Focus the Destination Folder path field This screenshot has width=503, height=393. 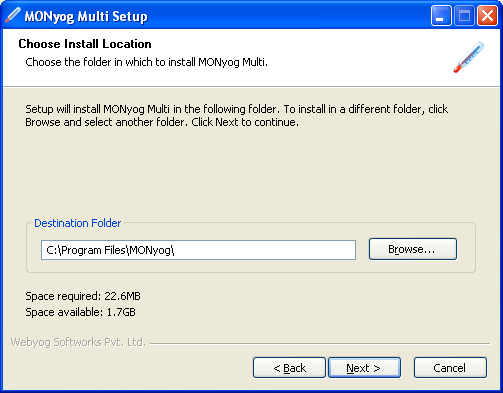(198, 250)
